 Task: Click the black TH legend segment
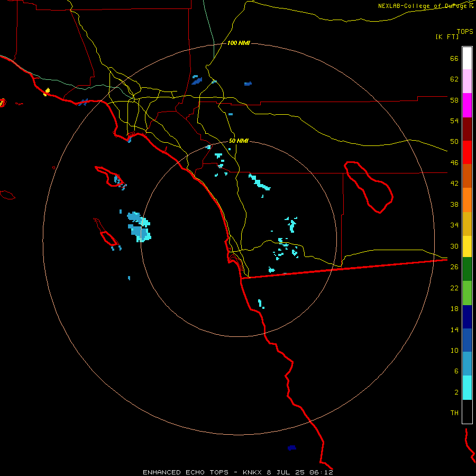click(467, 411)
